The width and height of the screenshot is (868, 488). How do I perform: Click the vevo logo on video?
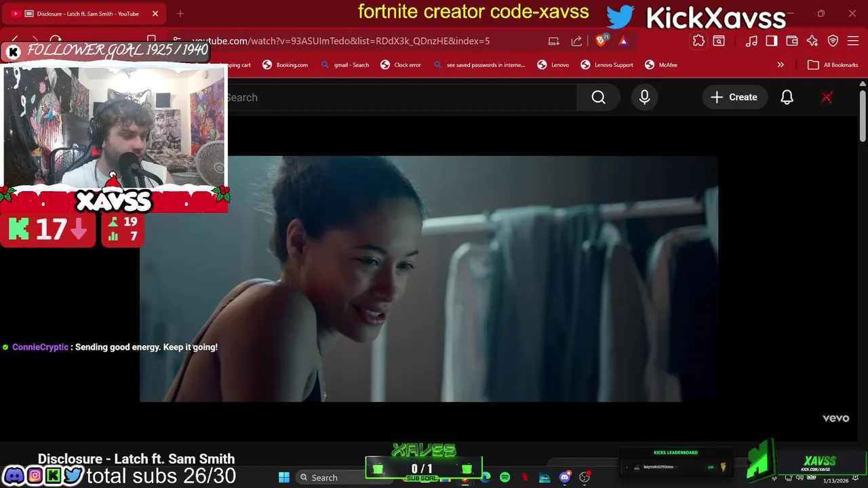[835, 418]
